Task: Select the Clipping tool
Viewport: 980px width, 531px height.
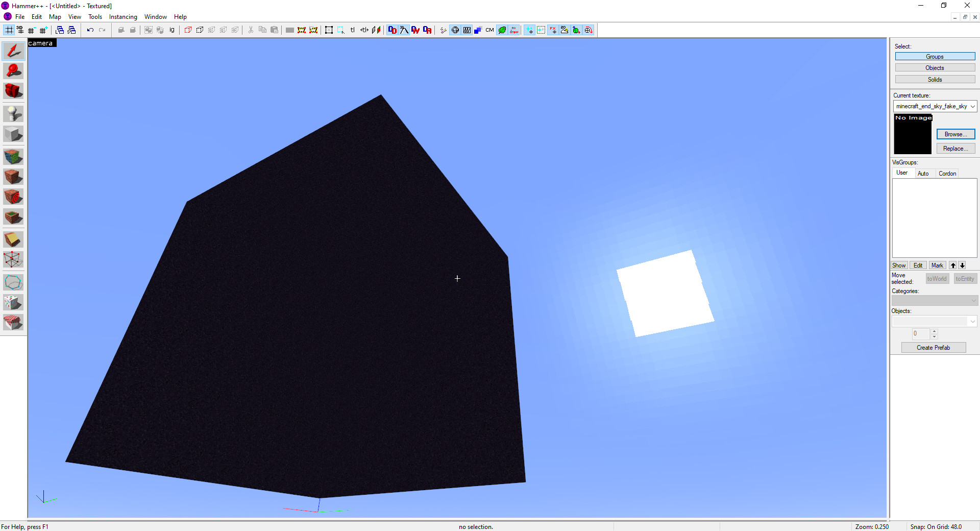Action: pyautogui.click(x=13, y=239)
